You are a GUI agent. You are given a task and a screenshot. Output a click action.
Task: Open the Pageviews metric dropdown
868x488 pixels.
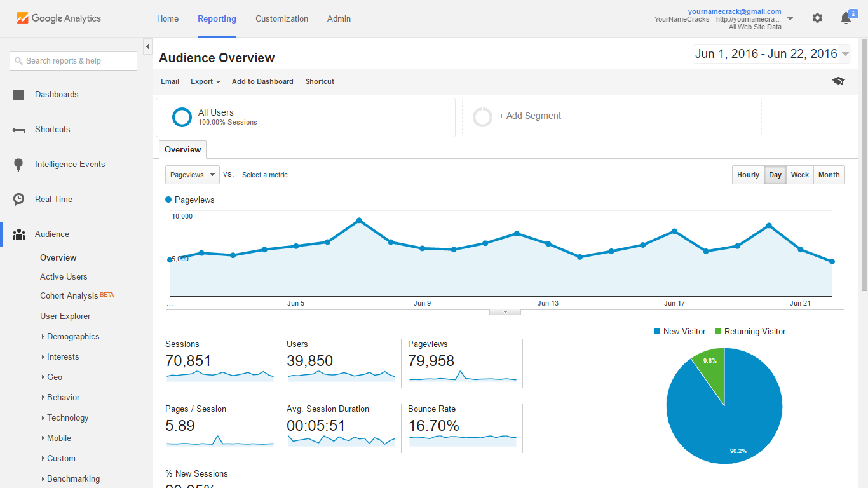(x=192, y=175)
